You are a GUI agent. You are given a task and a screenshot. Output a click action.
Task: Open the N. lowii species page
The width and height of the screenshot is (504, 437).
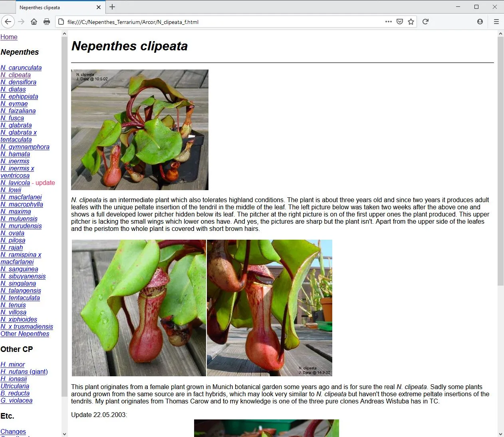pos(11,190)
